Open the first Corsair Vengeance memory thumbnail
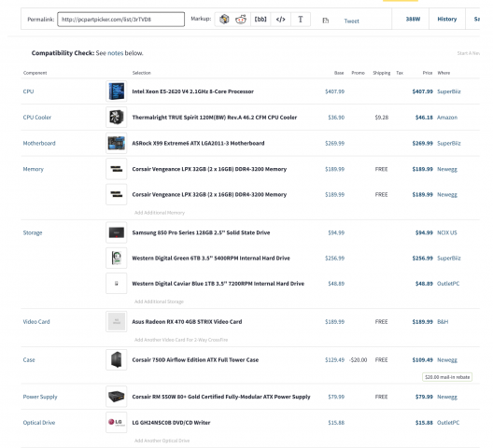The height and width of the screenshot is (448, 493). click(117, 169)
